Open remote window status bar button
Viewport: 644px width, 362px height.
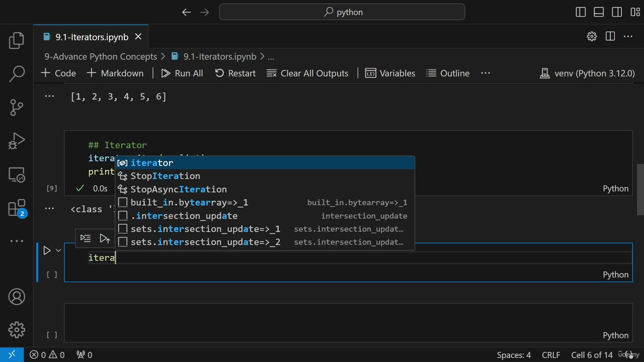[12, 354]
